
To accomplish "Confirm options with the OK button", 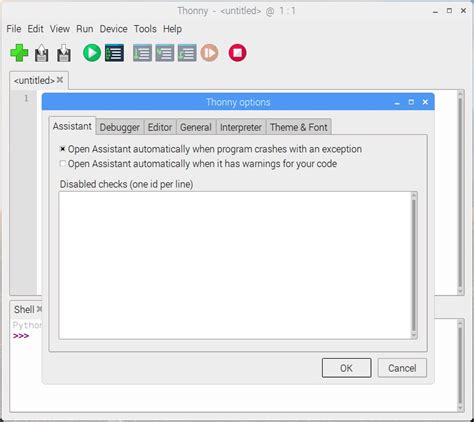I will pyautogui.click(x=346, y=368).
